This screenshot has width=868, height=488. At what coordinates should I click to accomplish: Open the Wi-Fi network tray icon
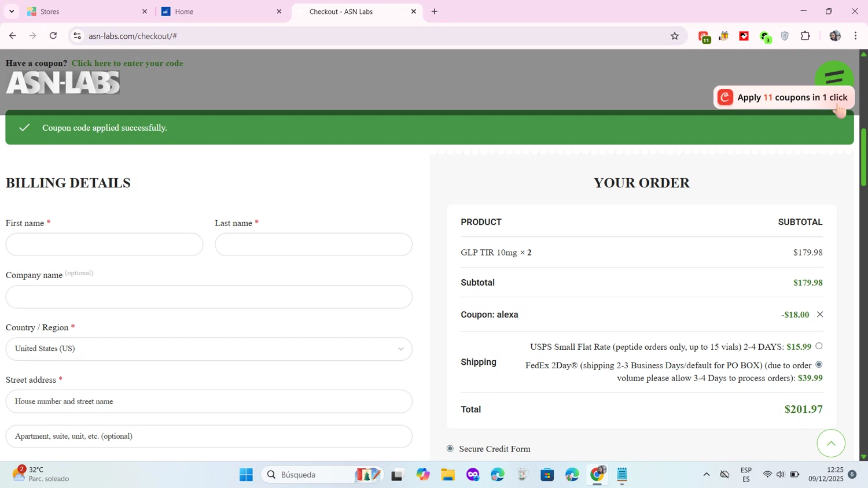click(x=767, y=475)
